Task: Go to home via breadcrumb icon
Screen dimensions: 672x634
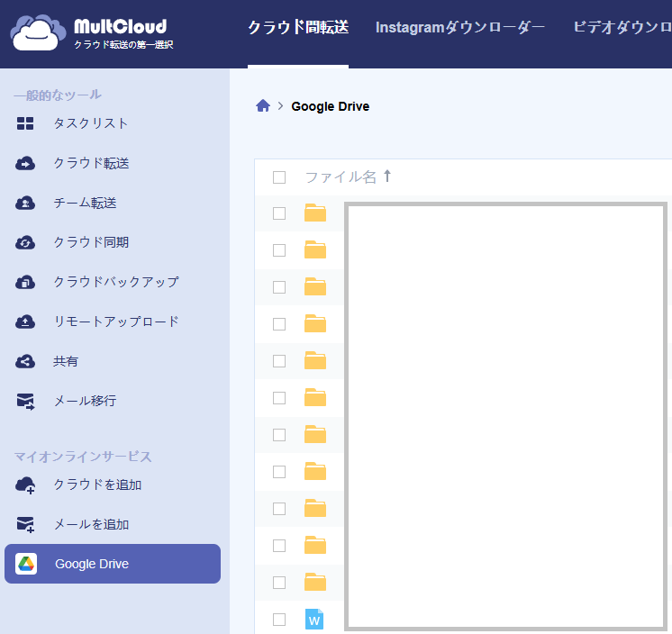Action: click(263, 106)
